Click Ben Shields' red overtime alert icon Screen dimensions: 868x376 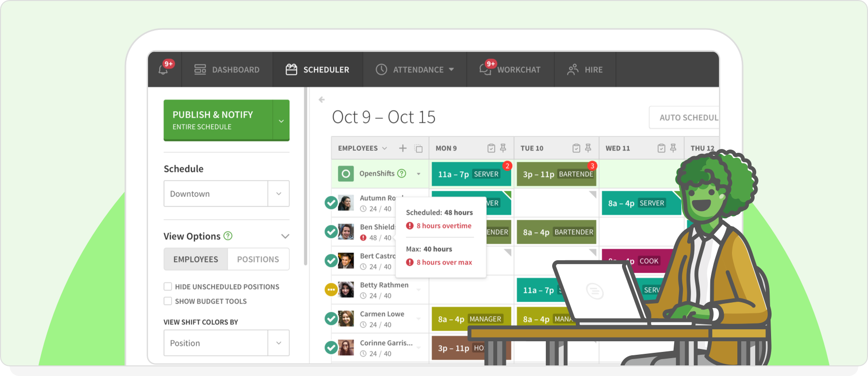click(x=363, y=238)
